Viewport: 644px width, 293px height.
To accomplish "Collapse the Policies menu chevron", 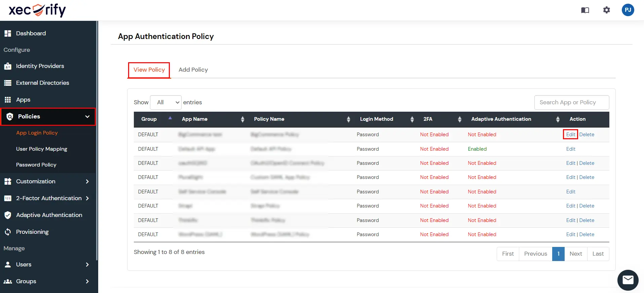I will 87,116.
